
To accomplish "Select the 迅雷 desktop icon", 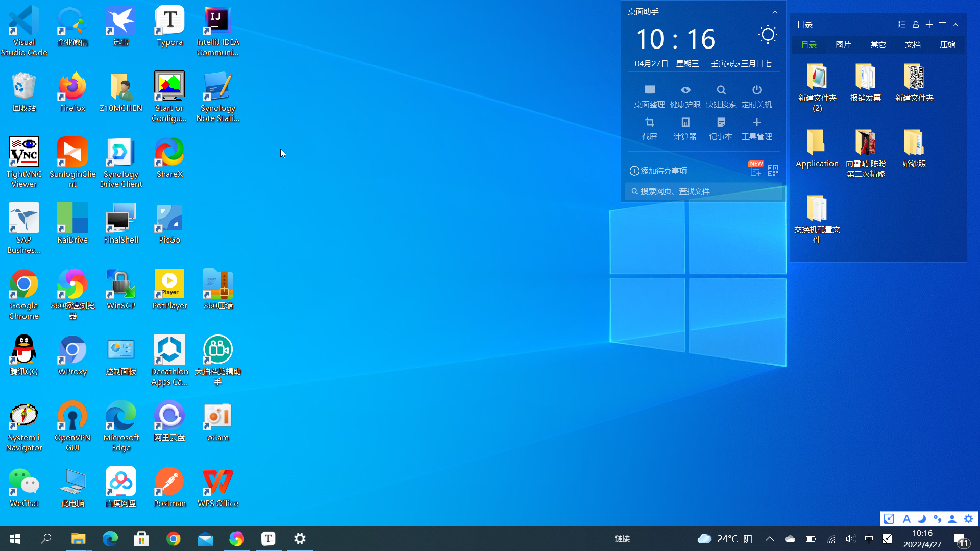I will click(x=121, y=27).
